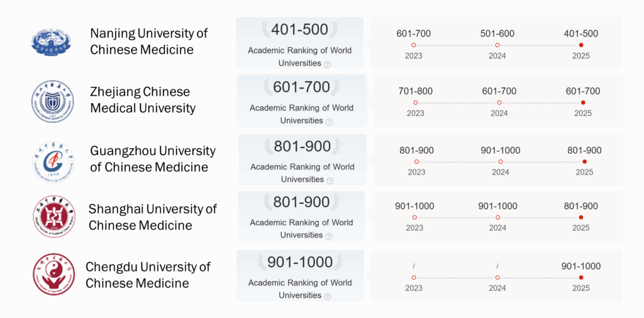Click the Chengdu University of Chinese Medicine logo

pyautogui.click(x=54, y=274)
